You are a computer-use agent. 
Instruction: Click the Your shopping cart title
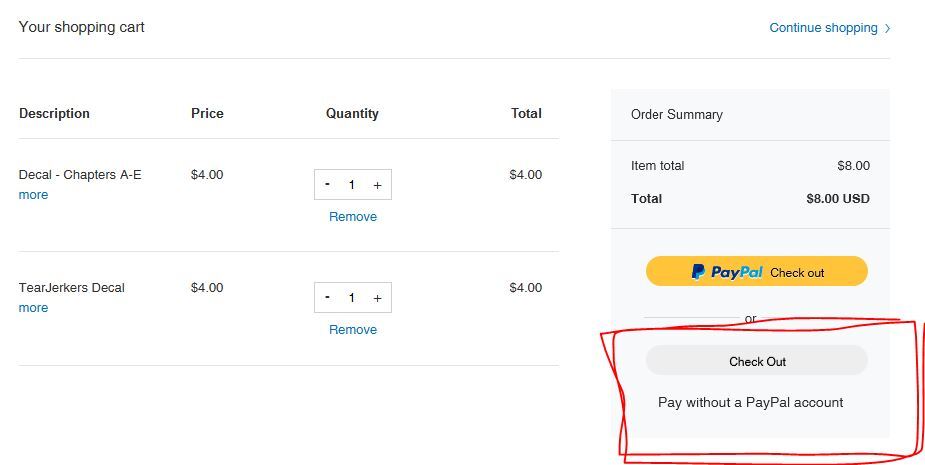pyautogui.click(x=82, y=27)
